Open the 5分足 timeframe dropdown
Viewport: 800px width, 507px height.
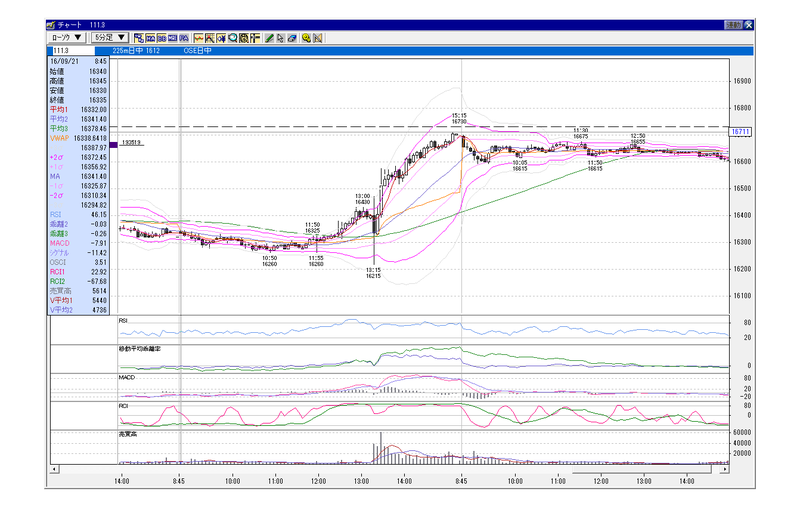tap(110, 37)
